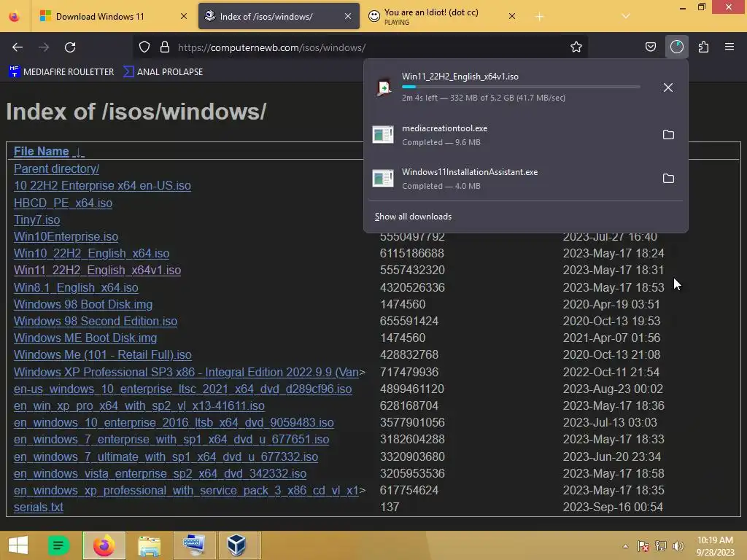747x560 pixels.
Task: Click the Win11 ISO download progress bar
Action: tap(521, 87)
